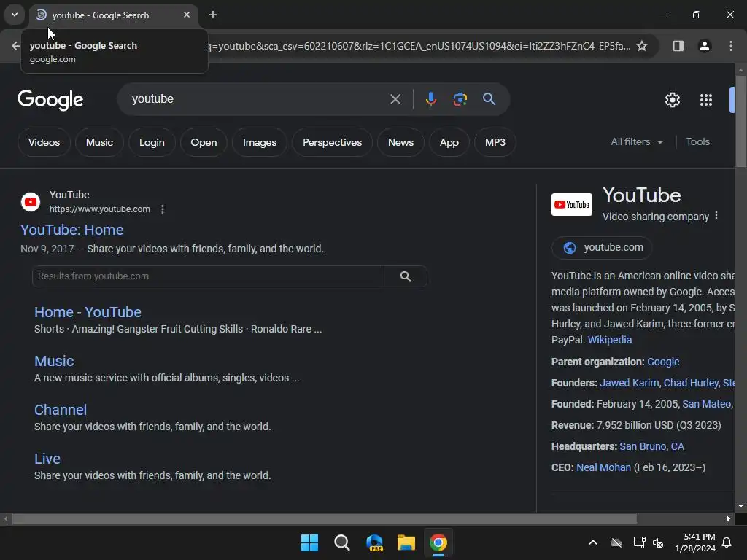Open the Wikipedia source link
The image size is (747, 560).
[x=609, y=340]
